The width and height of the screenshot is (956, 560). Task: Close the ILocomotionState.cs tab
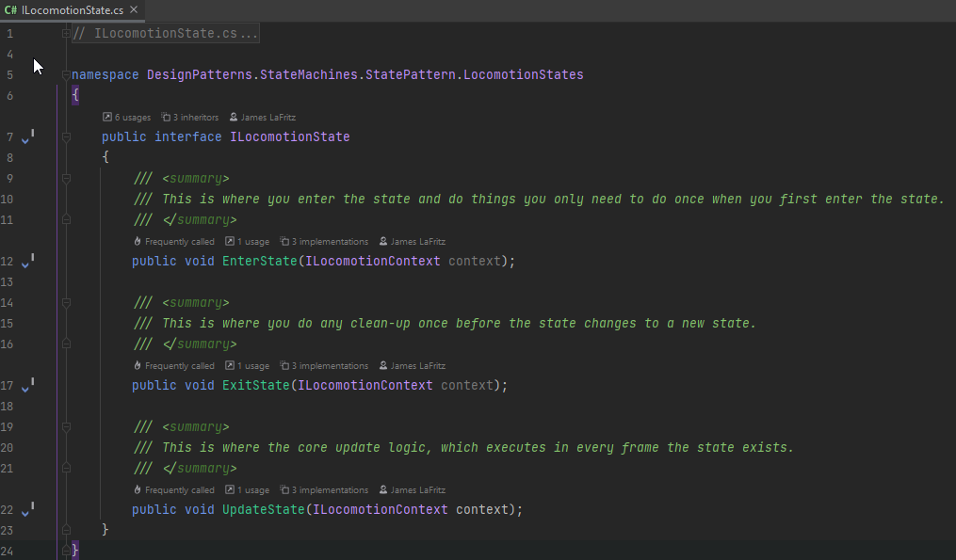(x=134, y=9)
